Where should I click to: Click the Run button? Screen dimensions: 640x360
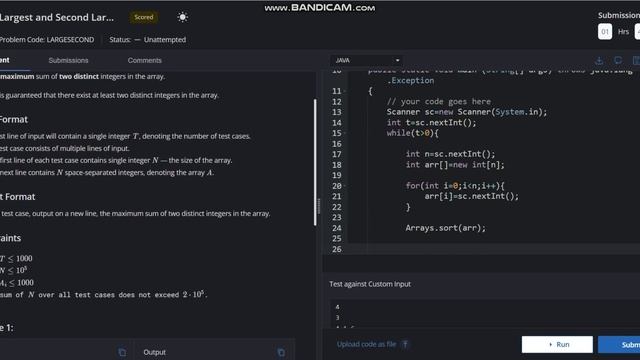coord(557,344)
